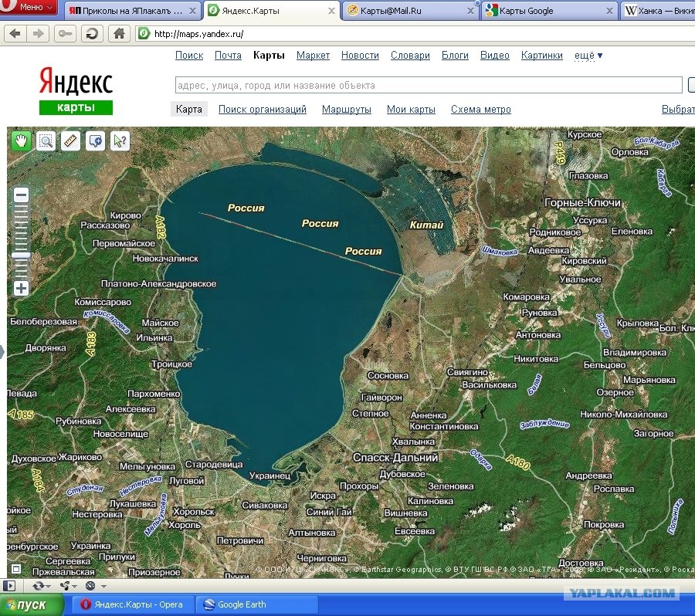Click the bold Карты current service label
The image size is (695, 616).
click(269, 55)
